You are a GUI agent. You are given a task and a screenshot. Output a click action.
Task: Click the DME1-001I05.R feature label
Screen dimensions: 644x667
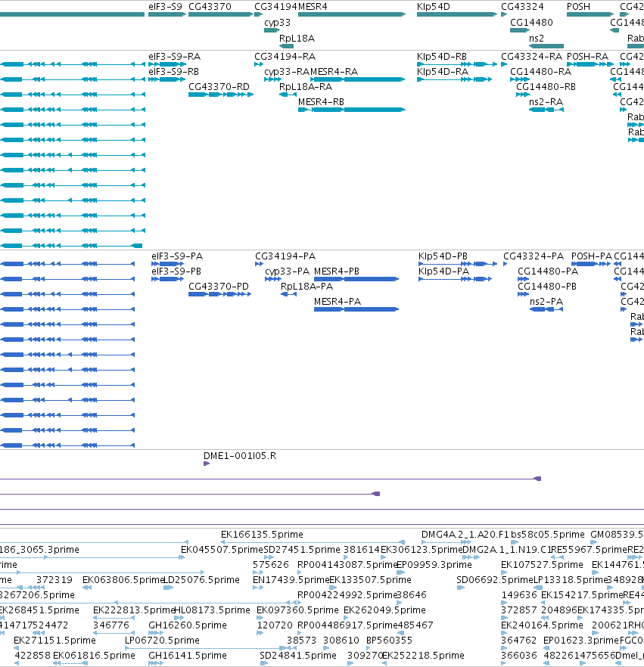[240, 456]
